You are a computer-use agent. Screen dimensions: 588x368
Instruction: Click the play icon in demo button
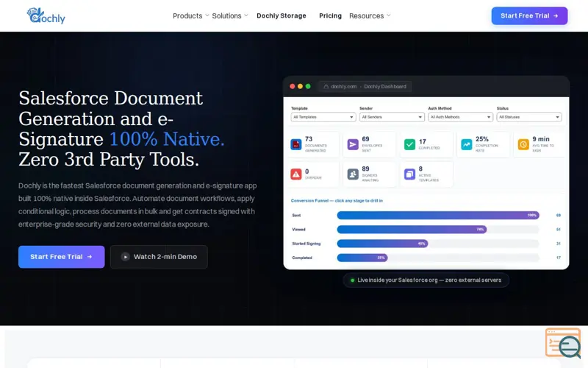click(125, 257)
